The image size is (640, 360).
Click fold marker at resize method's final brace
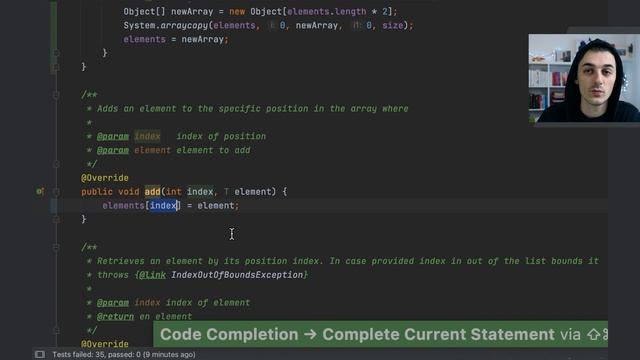pos(56,67)
